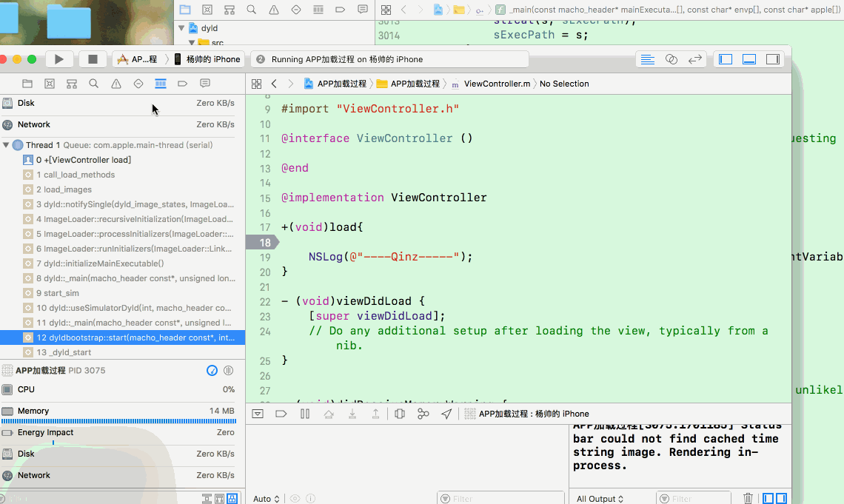Select stack frame 12 dyldbootstrap::start

pyautogui.click(x=123, y=337)
